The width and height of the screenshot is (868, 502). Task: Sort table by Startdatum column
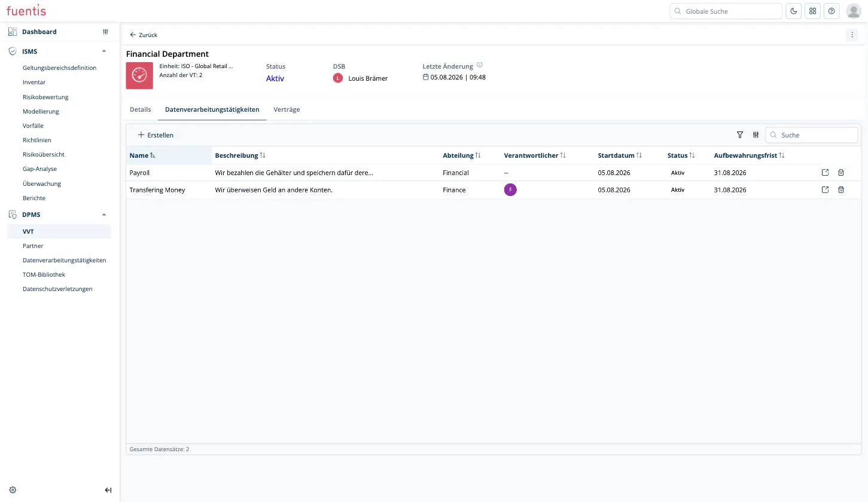620,155
